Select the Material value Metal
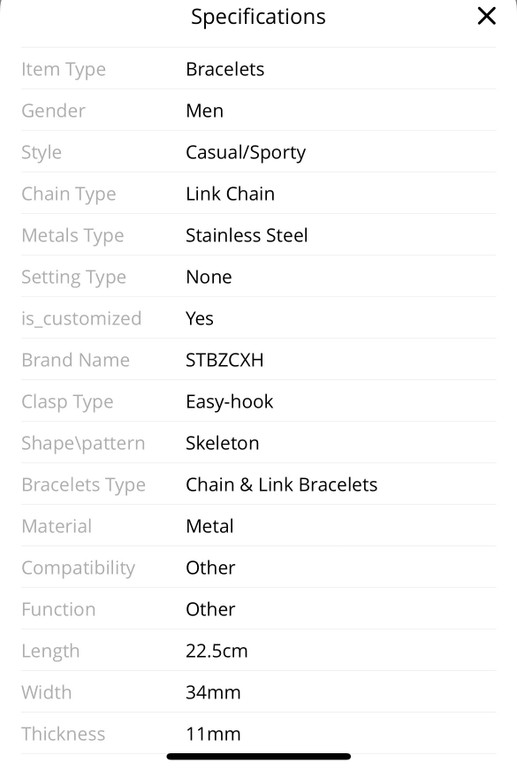 click(x=209, y=526)
